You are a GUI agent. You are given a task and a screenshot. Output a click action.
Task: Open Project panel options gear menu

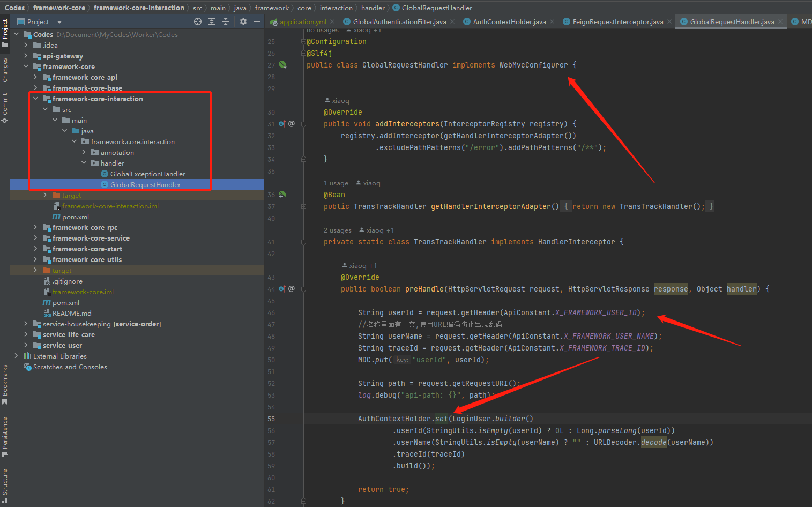(243, 21)
